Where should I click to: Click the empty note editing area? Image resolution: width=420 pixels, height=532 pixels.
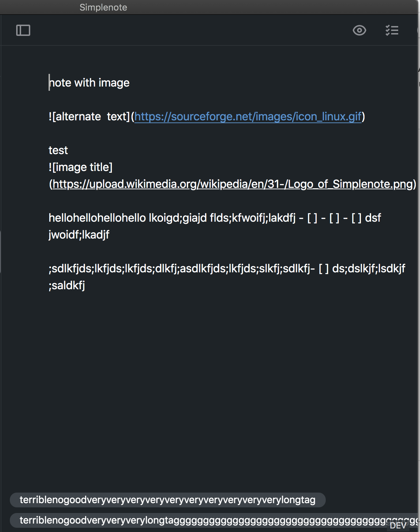(x=211, y=369)
